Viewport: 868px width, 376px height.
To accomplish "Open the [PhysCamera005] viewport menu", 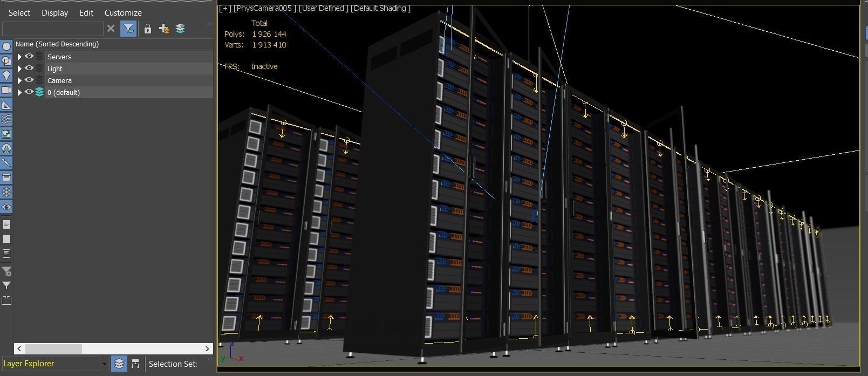I will (264, 8).
